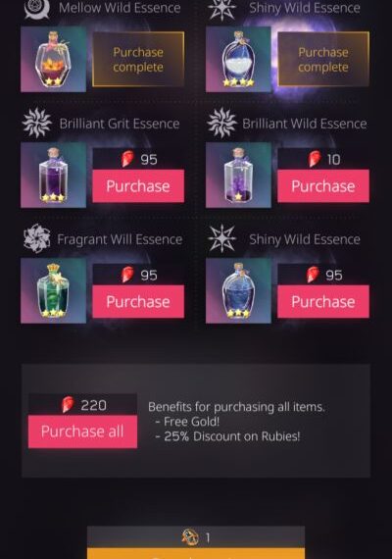Tap the Fragrant Will flower emblem icon
This screenshot has width=392, height=559.
37,238
